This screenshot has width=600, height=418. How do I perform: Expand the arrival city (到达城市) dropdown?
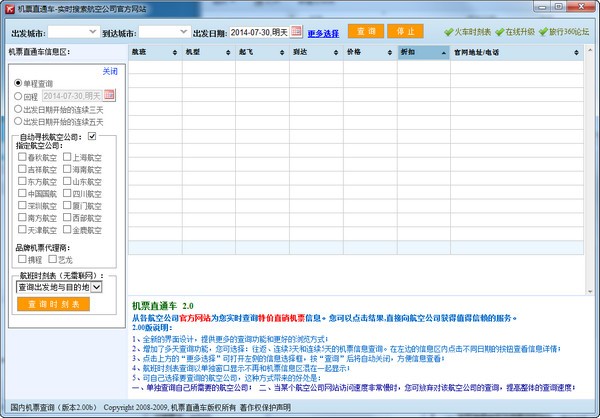(x=183, y=33)
